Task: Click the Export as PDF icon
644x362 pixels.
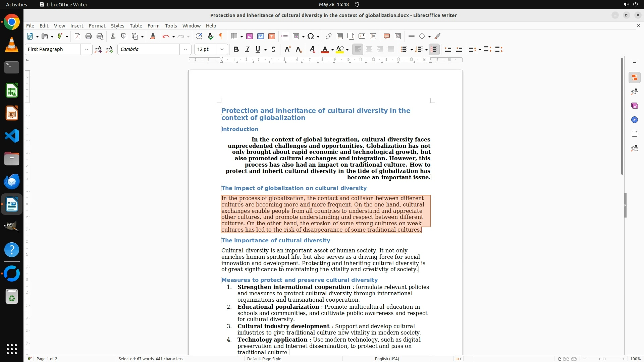Action: point(77,36)
